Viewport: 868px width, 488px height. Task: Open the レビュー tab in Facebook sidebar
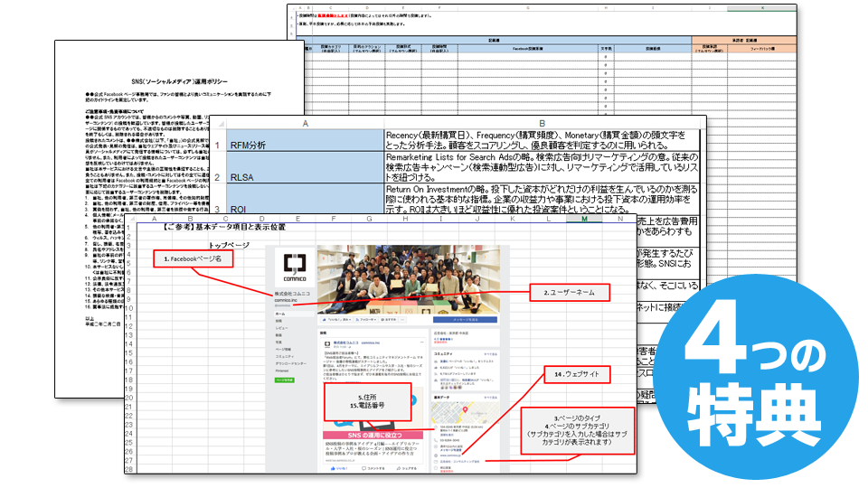tap(281, 328)
